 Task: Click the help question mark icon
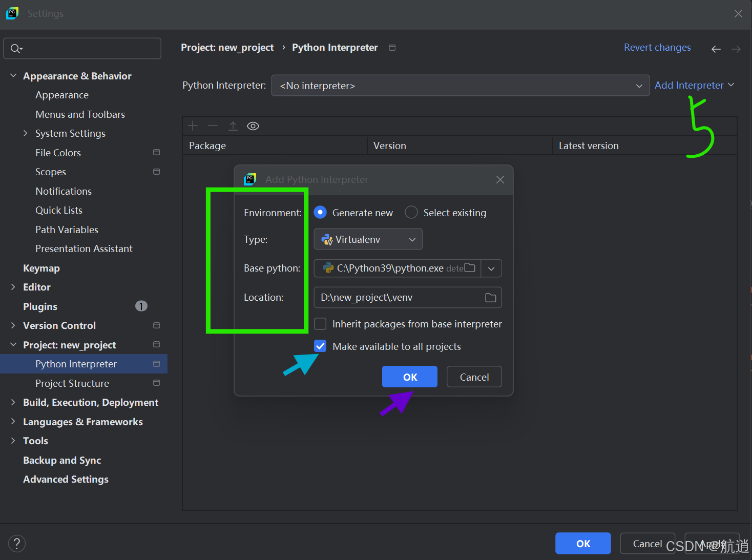coord(17,544)
